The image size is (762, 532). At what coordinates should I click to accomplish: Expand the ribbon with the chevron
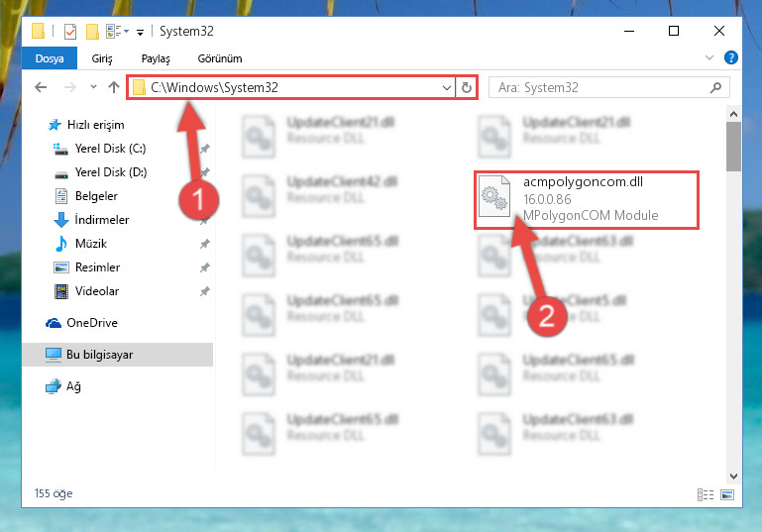pos(709,57)
